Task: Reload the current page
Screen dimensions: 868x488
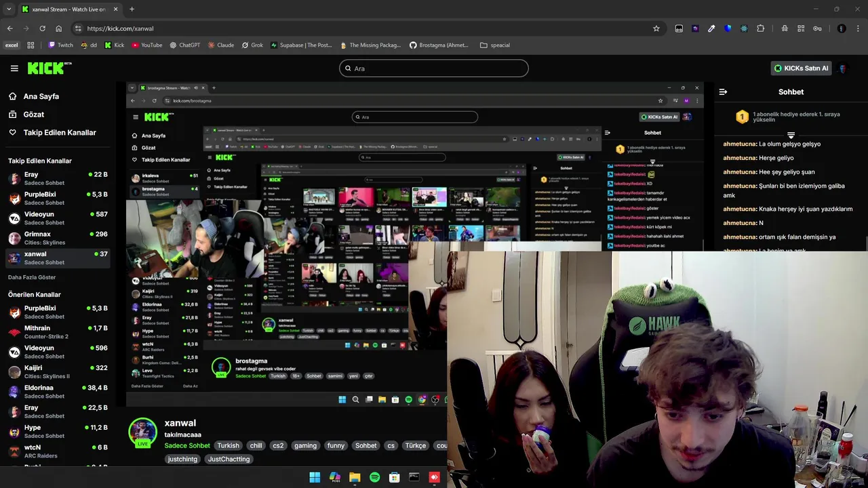Action: 42,28
